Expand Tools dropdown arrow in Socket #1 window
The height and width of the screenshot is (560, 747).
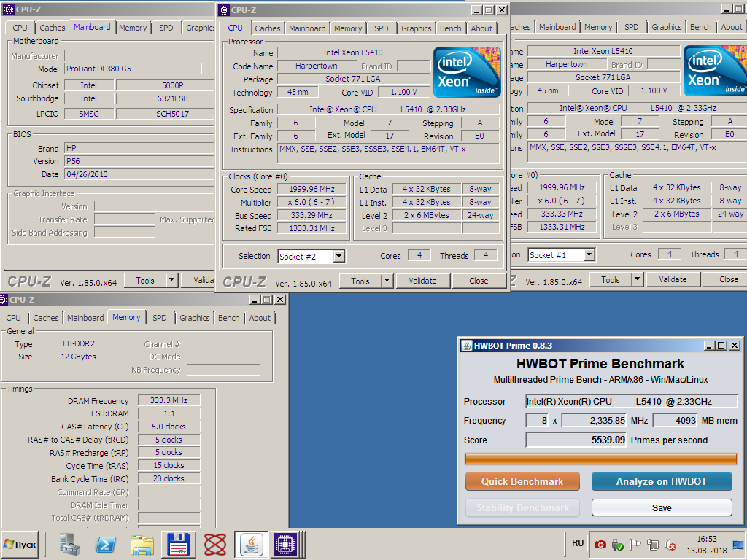pyautogui.click(x=637, y=279)
